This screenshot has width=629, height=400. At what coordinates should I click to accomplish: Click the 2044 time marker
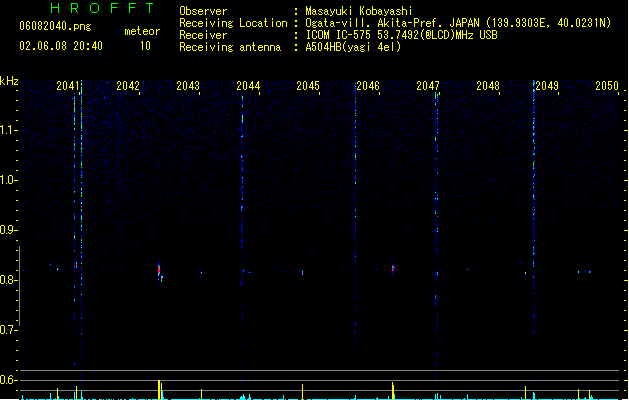point(248,86)
